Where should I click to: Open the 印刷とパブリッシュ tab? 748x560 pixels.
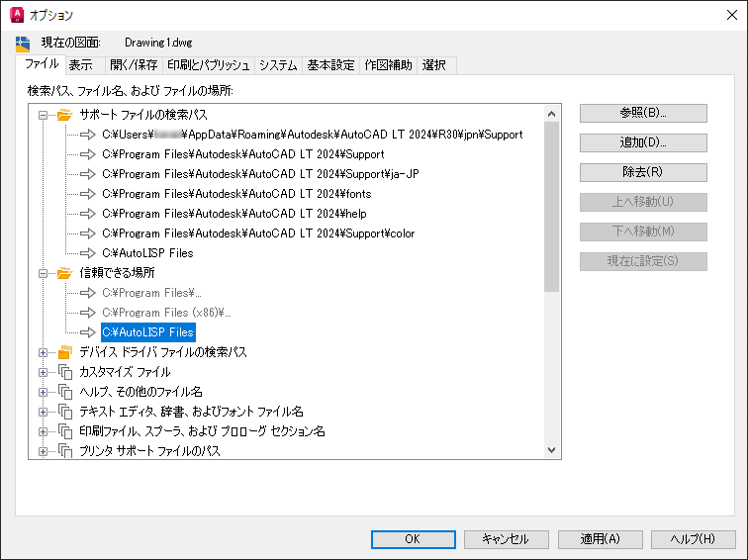209,65
